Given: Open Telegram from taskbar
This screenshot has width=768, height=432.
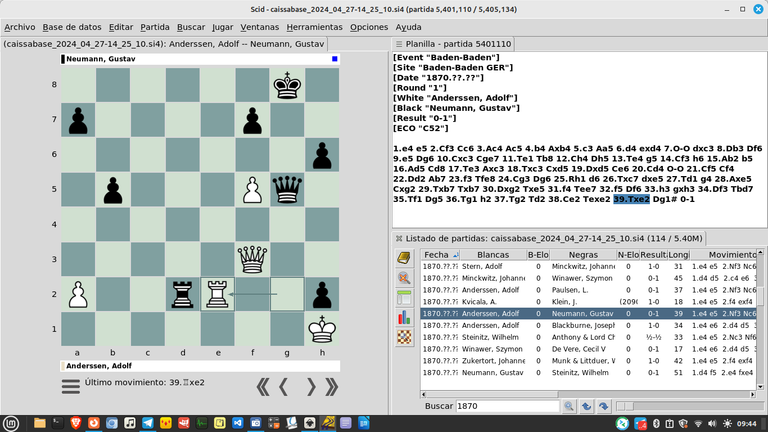Looking at the screenshot, I should pos(147,423).
